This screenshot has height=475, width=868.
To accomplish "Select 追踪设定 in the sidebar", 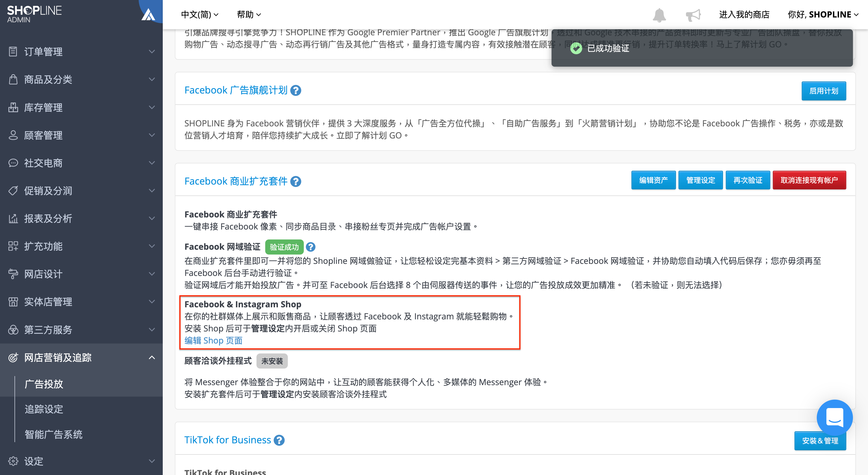I will coord(44,409).
